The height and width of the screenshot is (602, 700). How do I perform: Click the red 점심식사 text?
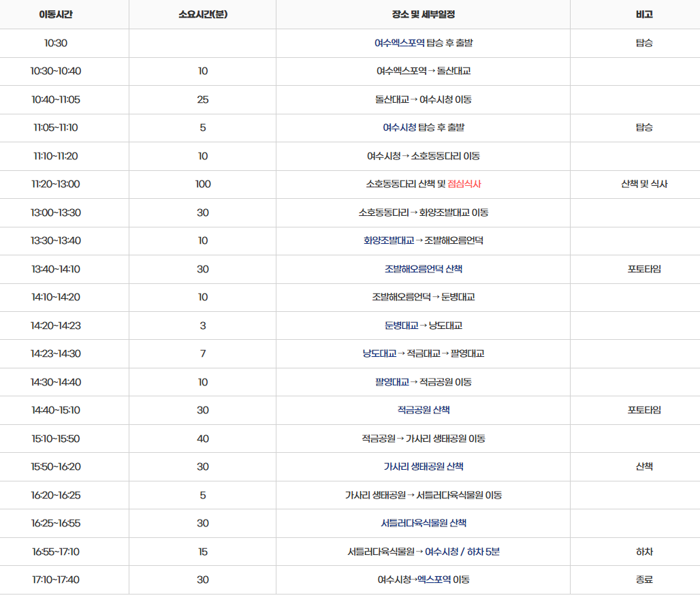coord(464,185)
